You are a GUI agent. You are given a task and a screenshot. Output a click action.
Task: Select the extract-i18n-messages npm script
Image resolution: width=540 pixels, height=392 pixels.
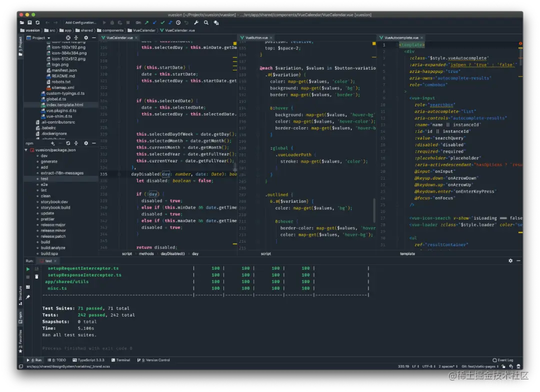point(62,173)
